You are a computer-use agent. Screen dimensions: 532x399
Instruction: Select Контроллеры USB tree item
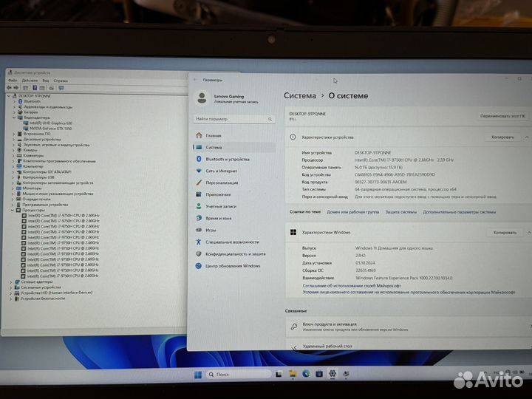tap(38, 177)
